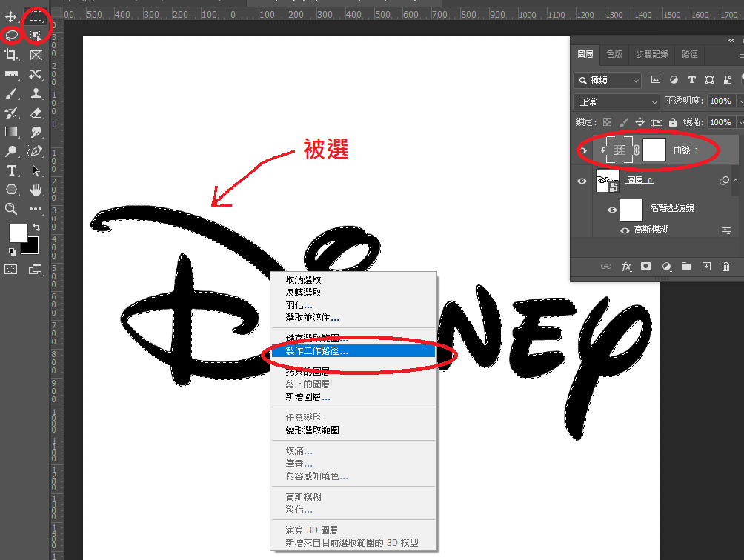Select the Smudge tool
This screenshot has width=744, height=560.
click(36, 132)
